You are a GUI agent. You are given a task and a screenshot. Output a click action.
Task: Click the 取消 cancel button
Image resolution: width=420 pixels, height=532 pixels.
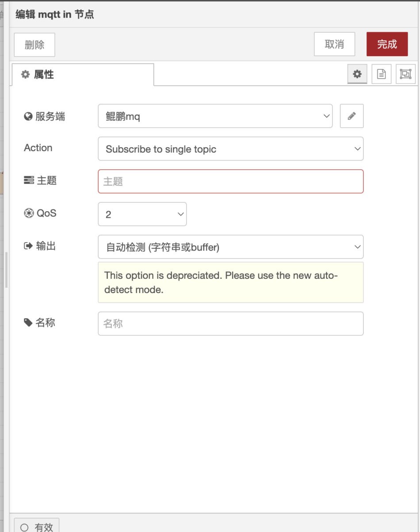click(335, 44)
